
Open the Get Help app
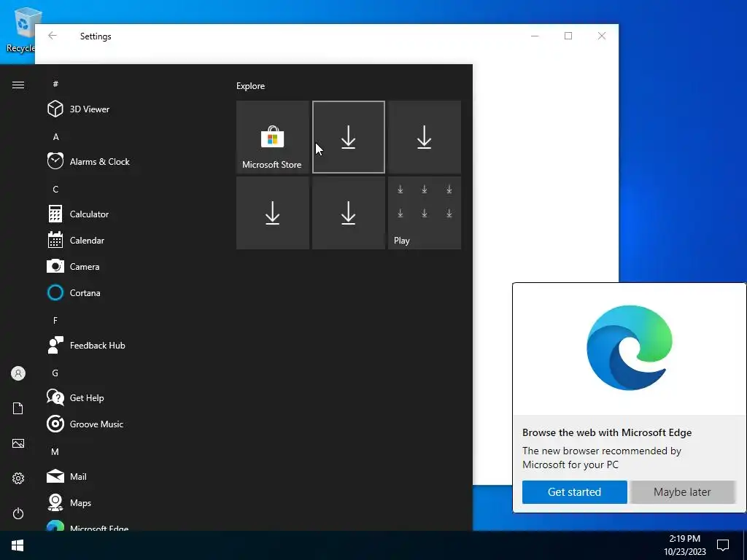tap(86, 397)
